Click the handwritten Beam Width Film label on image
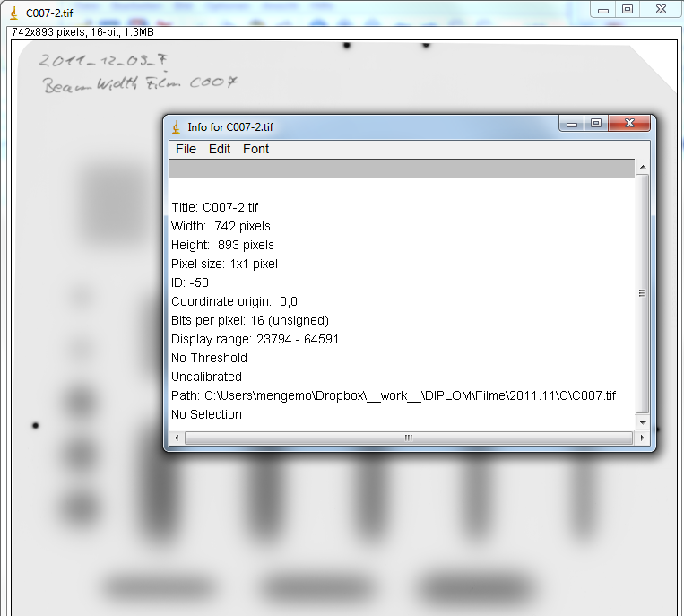Screen dimensions: 684x616 click(x=139, y=84)
